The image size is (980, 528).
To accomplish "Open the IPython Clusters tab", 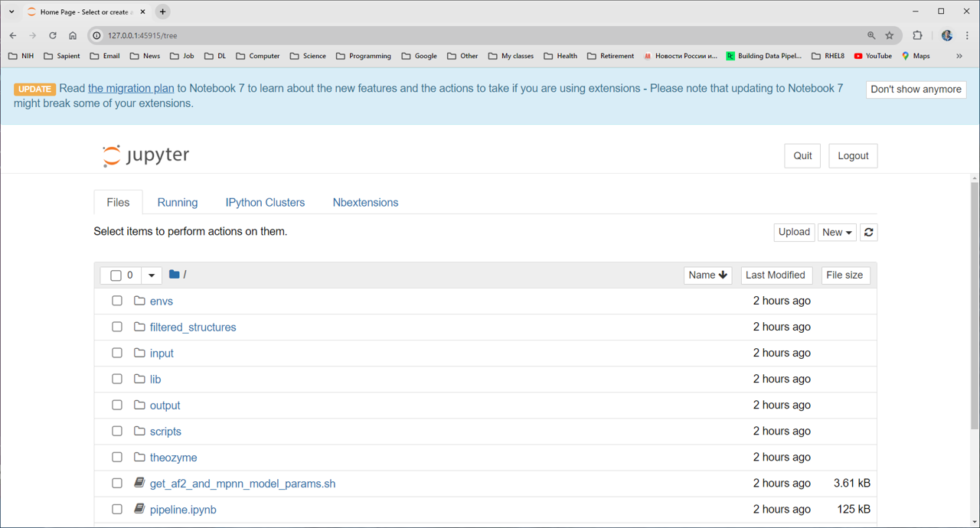I will point(265,202).
